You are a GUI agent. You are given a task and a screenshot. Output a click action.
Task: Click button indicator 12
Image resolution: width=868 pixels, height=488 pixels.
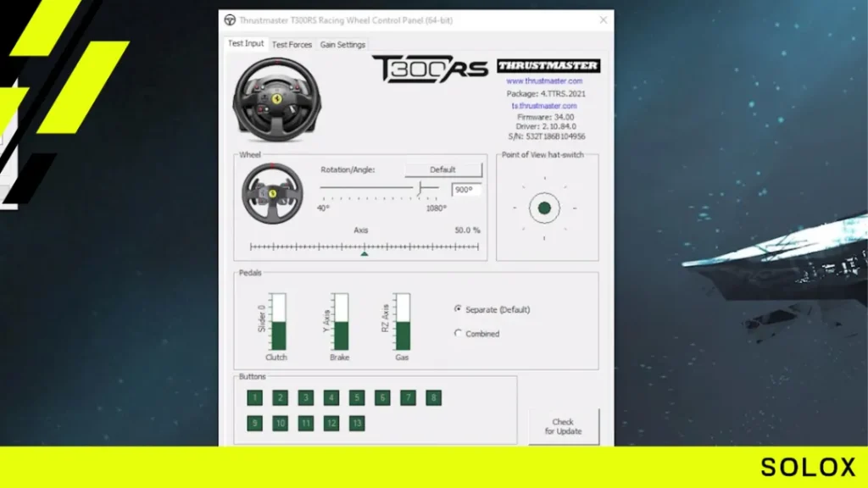click(331, 424)
